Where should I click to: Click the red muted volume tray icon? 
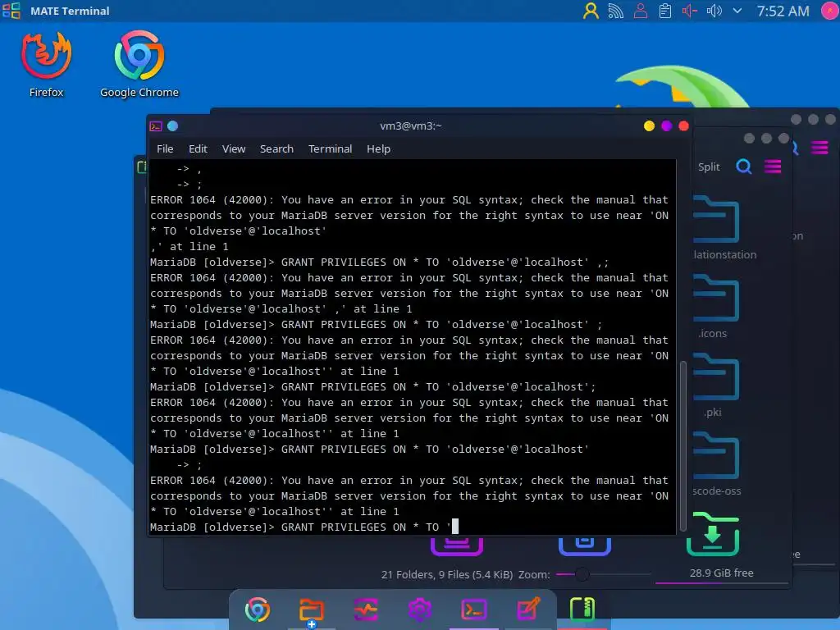[x=689, y=11]
